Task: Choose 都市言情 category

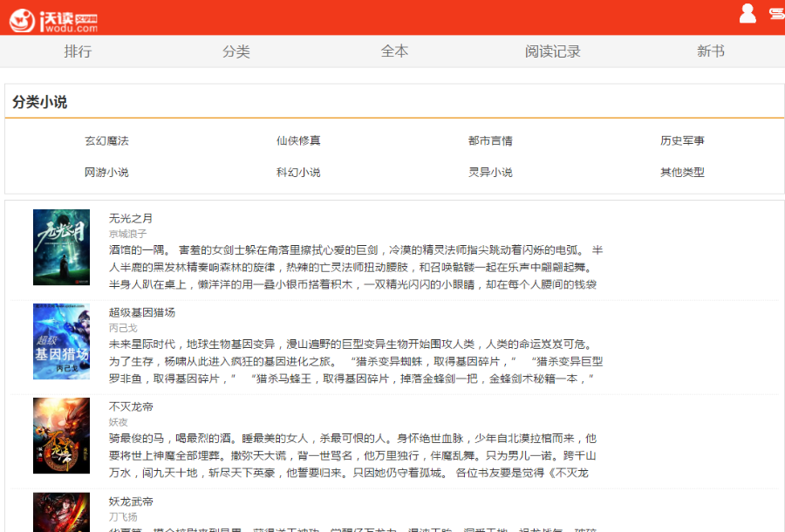Action: coord(490,140)
